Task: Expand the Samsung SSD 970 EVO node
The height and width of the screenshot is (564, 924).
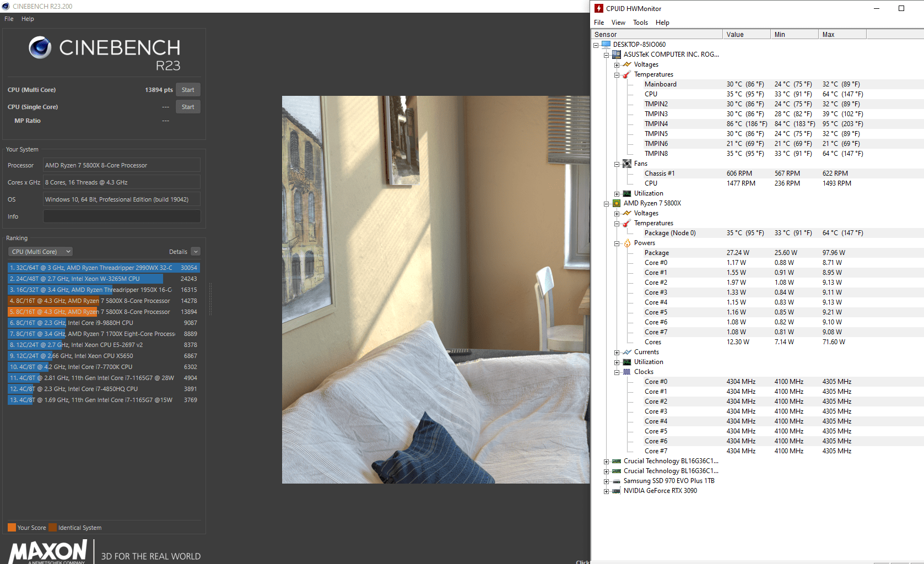Action: (x=606, y=481)
